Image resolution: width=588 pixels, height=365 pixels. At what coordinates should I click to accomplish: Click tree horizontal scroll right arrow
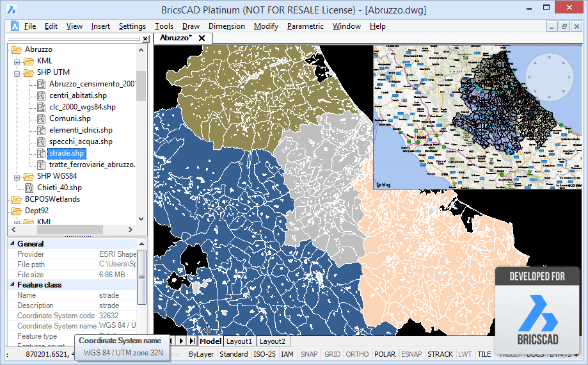(x=131, y=229)
